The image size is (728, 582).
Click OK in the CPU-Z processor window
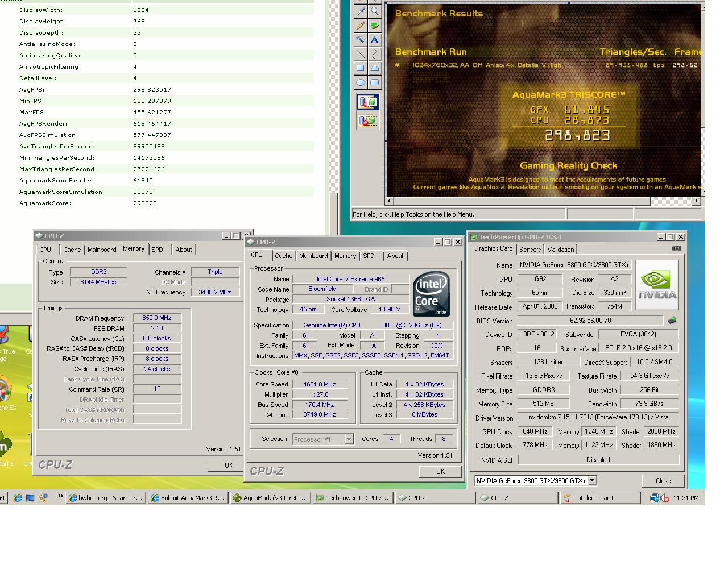pos(440,471)
